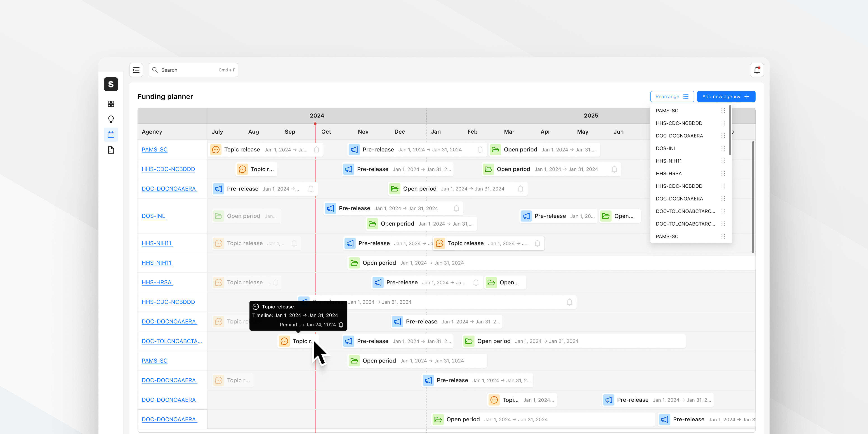Toggle the reminder bell on PAMS-SC Topic release
Screen dimensions: 868x434
pos(316,150)
